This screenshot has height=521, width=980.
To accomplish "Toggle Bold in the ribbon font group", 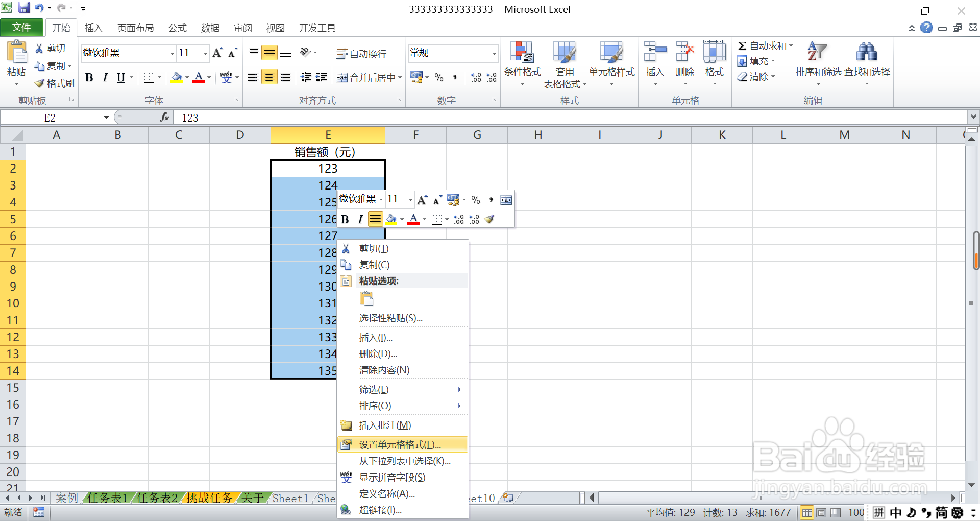I will [89, 78].
